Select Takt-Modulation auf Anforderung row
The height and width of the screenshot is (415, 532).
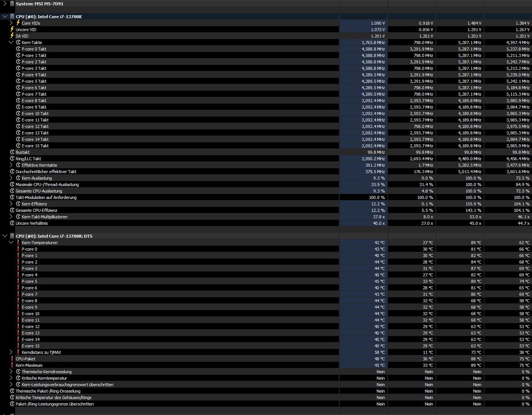(x=266, y=197)
